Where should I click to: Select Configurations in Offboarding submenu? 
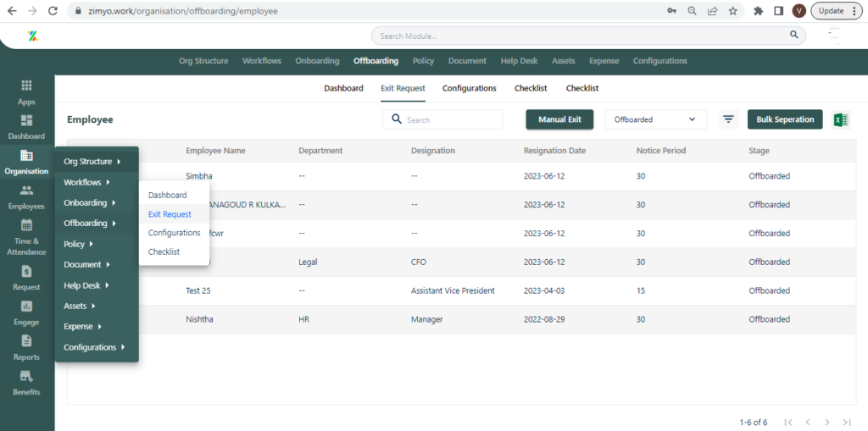coord(174,233)
